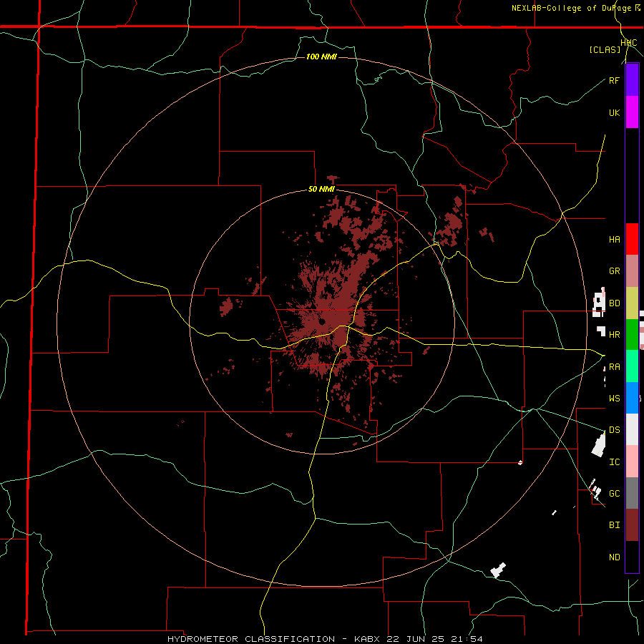The width and height of the screenshot is (644, 644).
Task: Select the RA legend label
Action: [614, 367]
